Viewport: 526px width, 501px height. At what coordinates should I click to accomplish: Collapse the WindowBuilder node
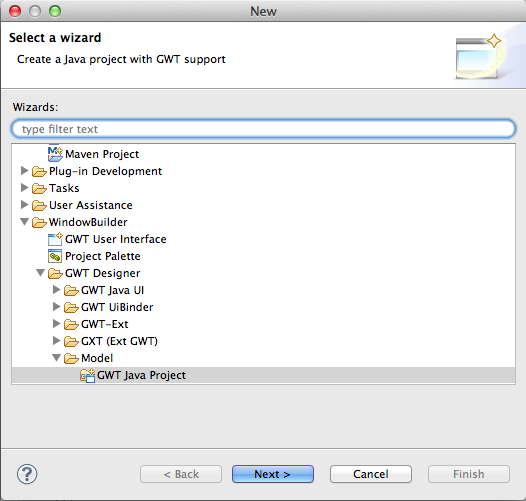24,222
